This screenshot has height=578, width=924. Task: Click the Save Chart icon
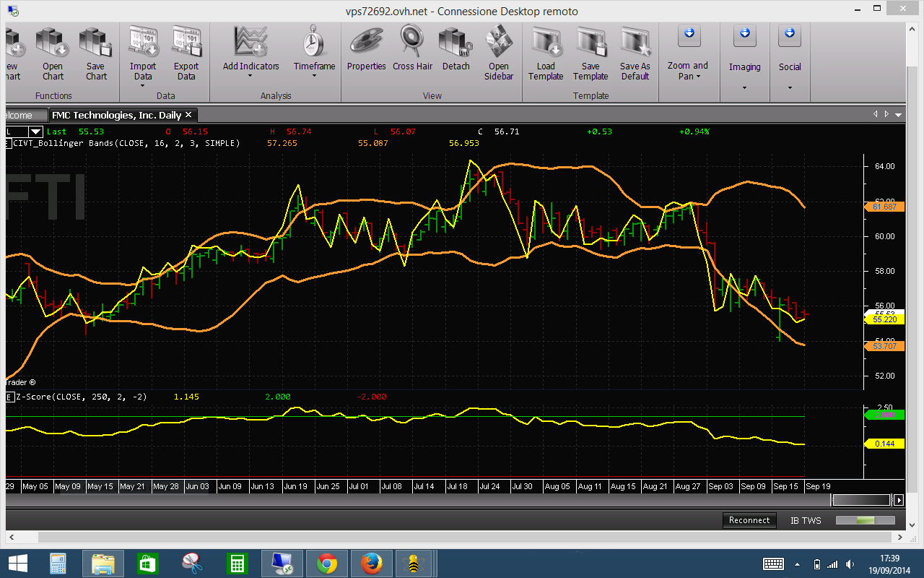pos(95,54)
